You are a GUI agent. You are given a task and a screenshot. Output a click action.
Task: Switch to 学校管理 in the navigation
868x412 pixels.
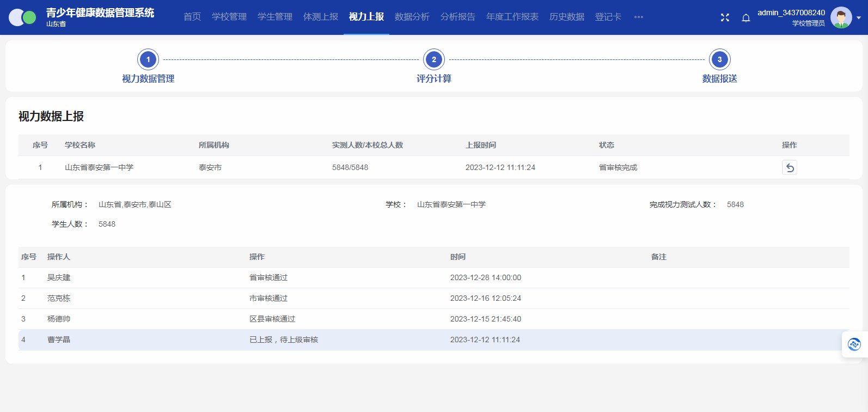coord(229,17)
